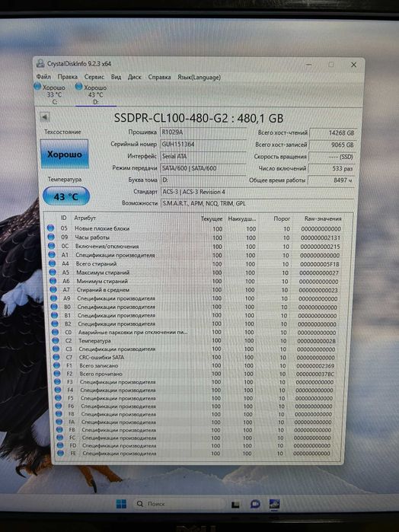Select attribute text CRC-ошибки SATA
The image size is (399, 532).
click(x=101, y=357)
